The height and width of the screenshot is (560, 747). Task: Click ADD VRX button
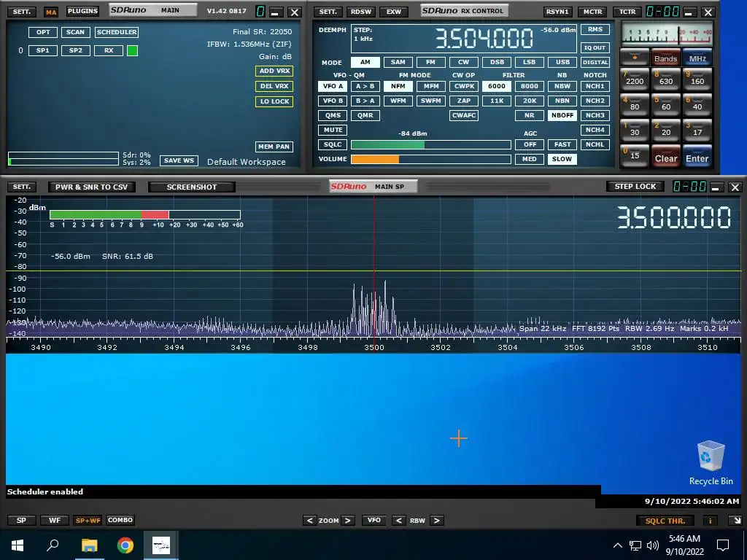pyautogui.click(x=274, y=71)
